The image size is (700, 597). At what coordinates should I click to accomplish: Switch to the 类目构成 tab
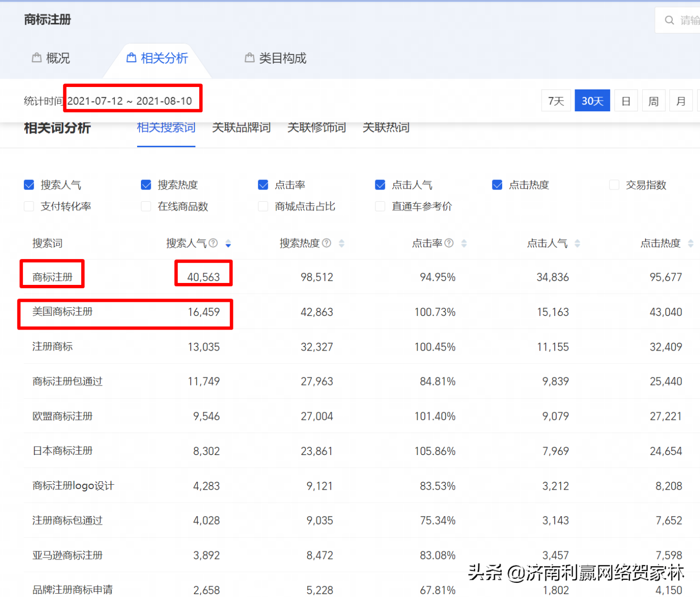(x=282, y=58)
